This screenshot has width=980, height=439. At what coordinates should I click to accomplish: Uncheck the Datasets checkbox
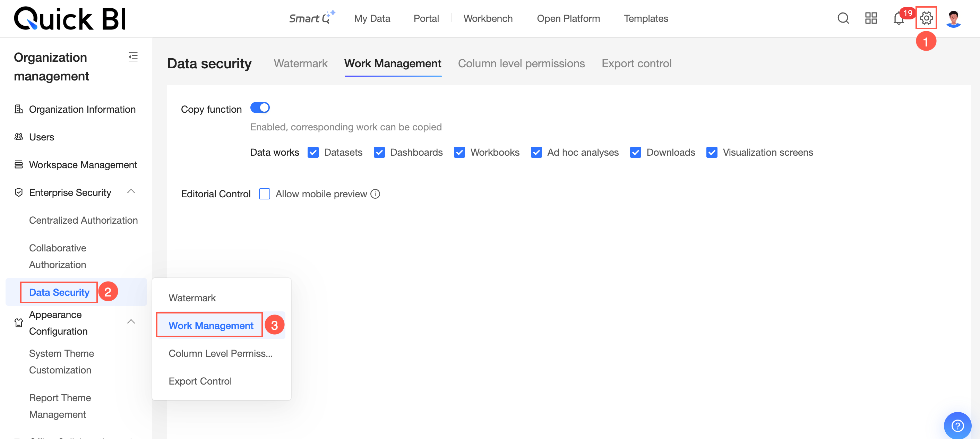pyautogui.click(x=313, y=153)
